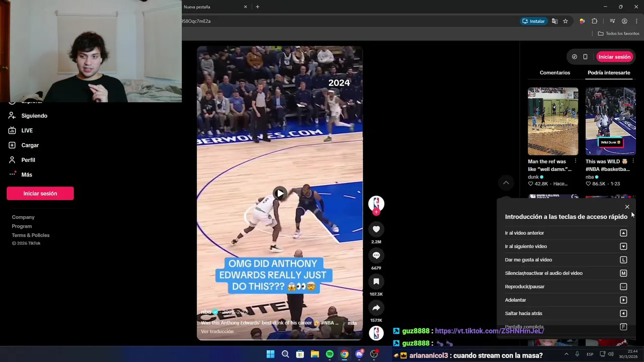
Task: Bookmark the page with the star icon
Action: (x=566, y=21)
